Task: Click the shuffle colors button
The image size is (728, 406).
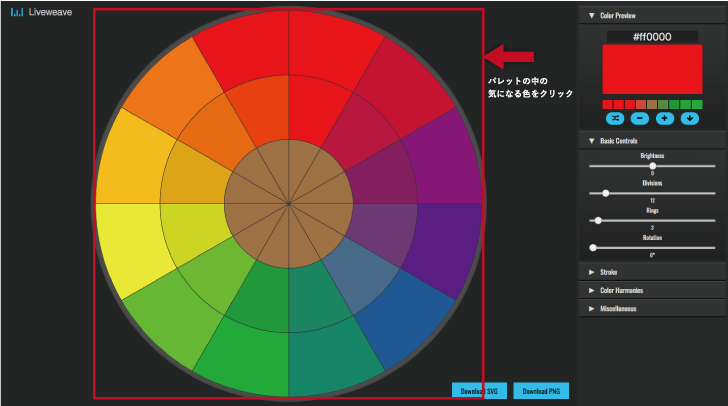Action: click(x=615, y=118)
